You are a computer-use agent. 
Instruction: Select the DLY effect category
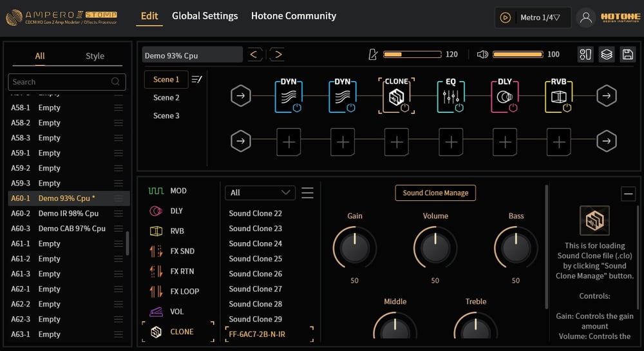(166, 211)
